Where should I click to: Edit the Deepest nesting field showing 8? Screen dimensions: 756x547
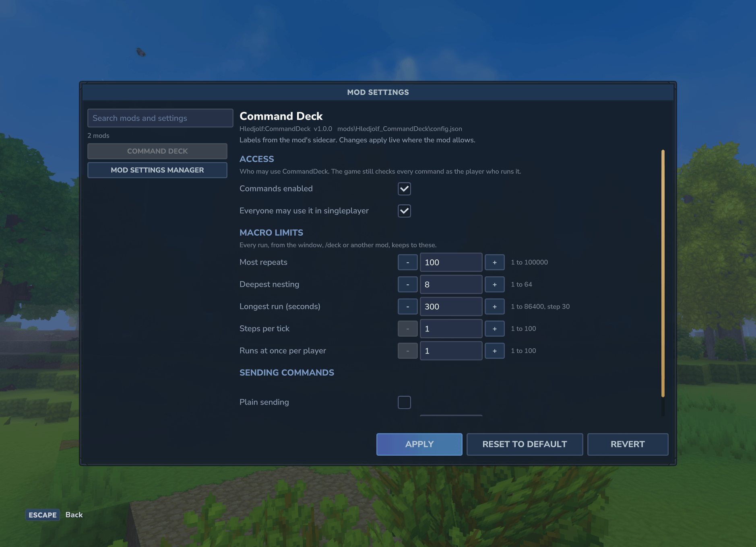click(x=451, y=284)
